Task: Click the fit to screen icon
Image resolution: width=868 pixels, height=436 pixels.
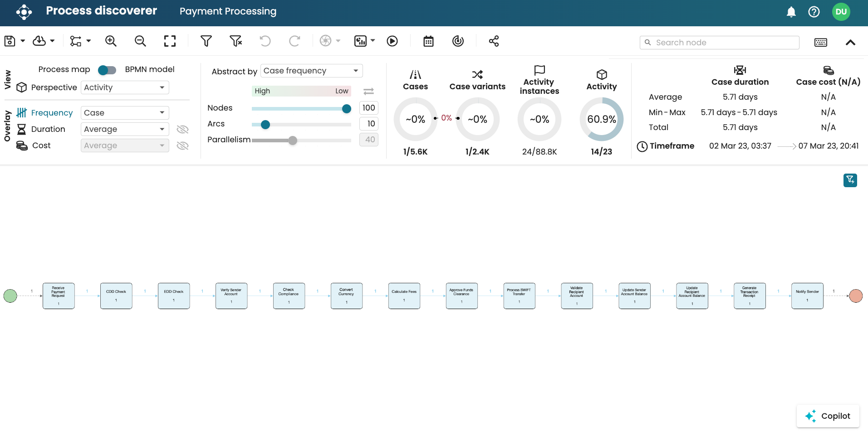Action: pos(170,41)
